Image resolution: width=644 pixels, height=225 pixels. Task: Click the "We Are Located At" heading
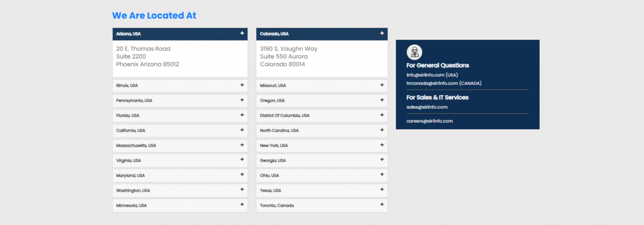(x=154, y=15)
